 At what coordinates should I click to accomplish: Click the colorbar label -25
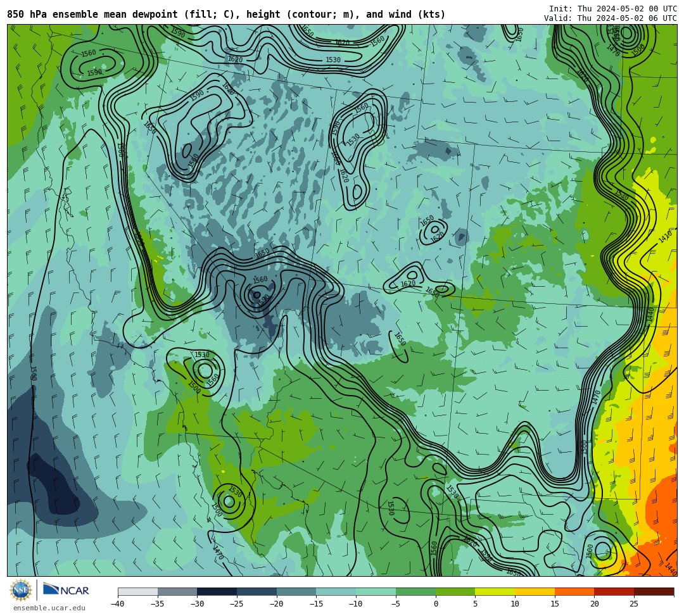pos(237,604)
